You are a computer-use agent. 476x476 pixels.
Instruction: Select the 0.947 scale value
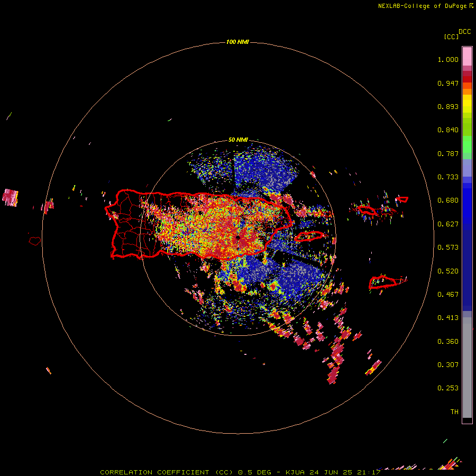coord(448,83)
